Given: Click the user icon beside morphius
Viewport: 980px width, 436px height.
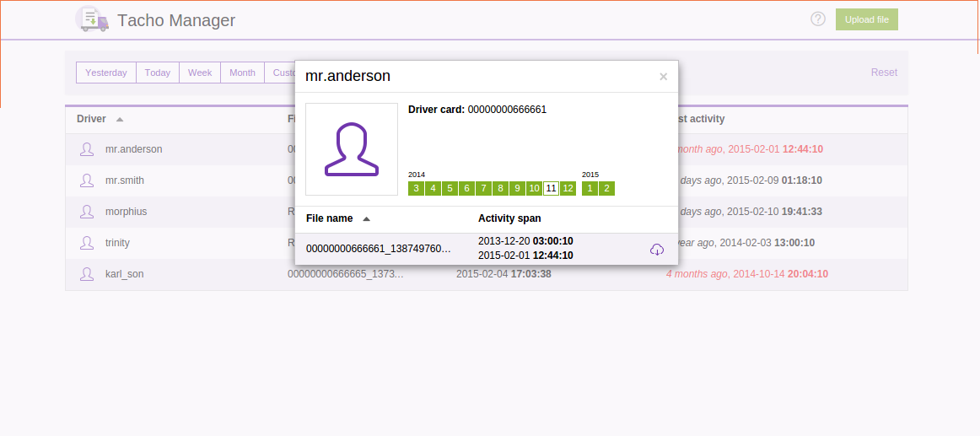Looking at the screenshot, I should click(86, 212).
